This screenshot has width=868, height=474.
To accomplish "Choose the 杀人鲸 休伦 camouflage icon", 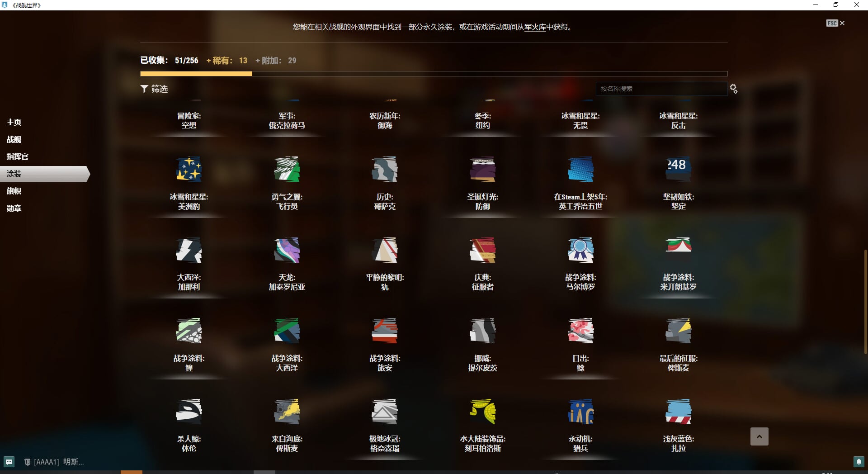I will (x=189, y=411).
